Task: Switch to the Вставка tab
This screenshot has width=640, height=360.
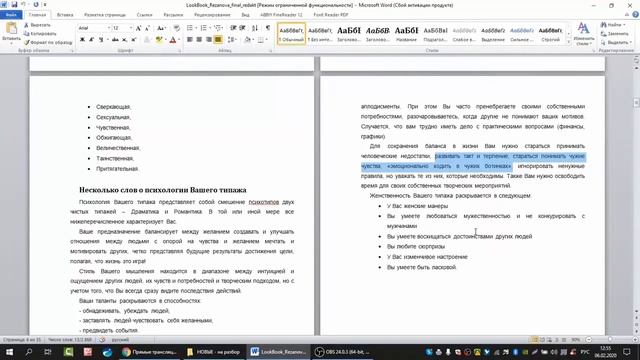Action: pos(65,15)
